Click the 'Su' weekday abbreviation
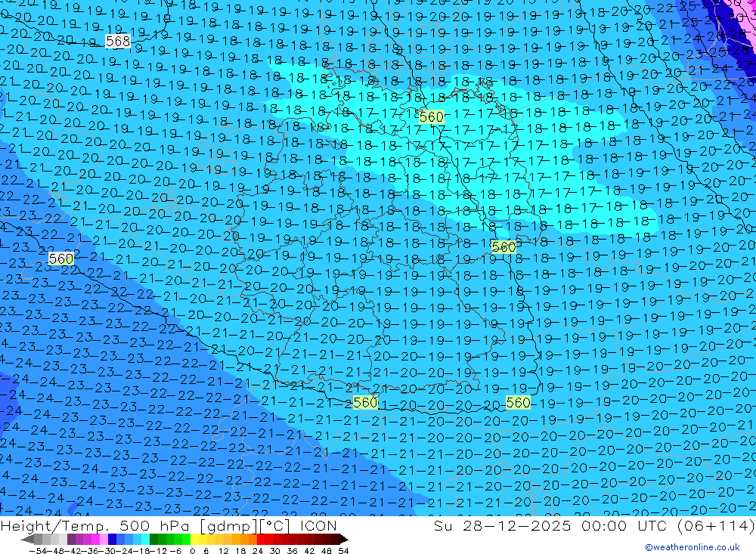The height and width of the screenshot is (554, 756). coord(442,525)
